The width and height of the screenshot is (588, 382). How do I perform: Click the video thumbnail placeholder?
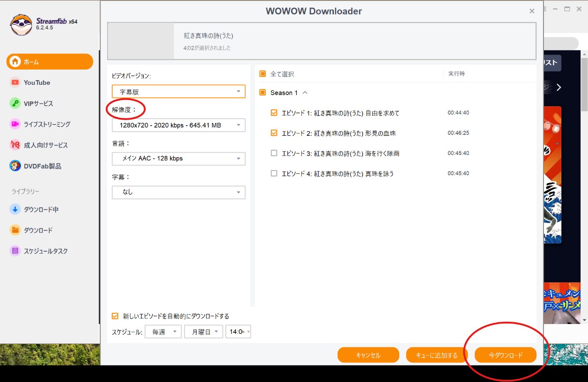(x=141, y=41)
